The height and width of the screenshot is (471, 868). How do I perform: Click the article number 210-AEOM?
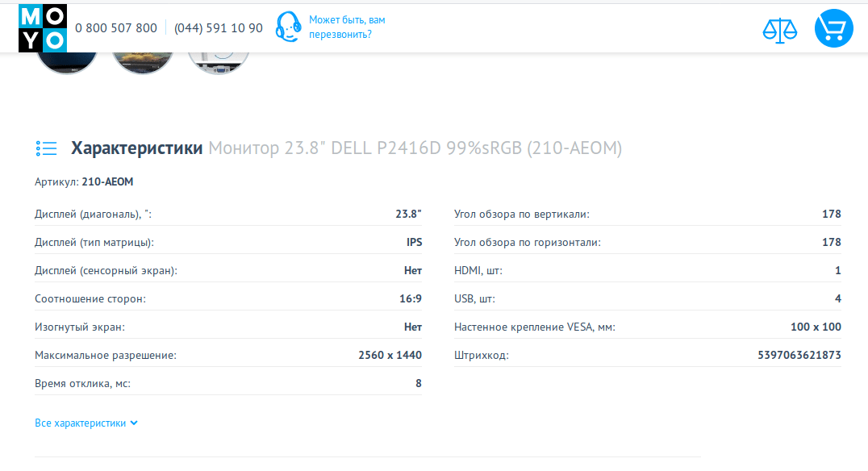(107, 182)
